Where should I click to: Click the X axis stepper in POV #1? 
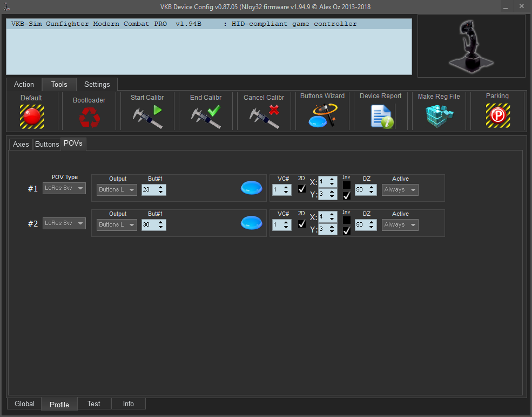(x=332, y=182)
